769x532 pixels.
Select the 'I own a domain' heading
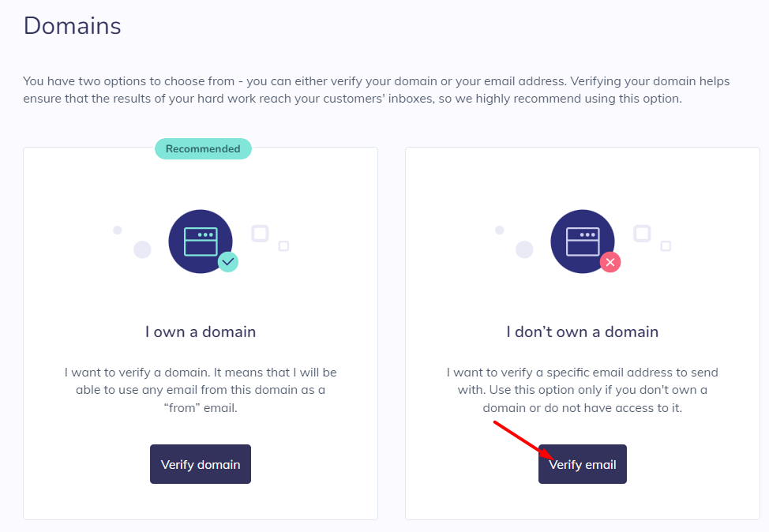pos(201,332)
